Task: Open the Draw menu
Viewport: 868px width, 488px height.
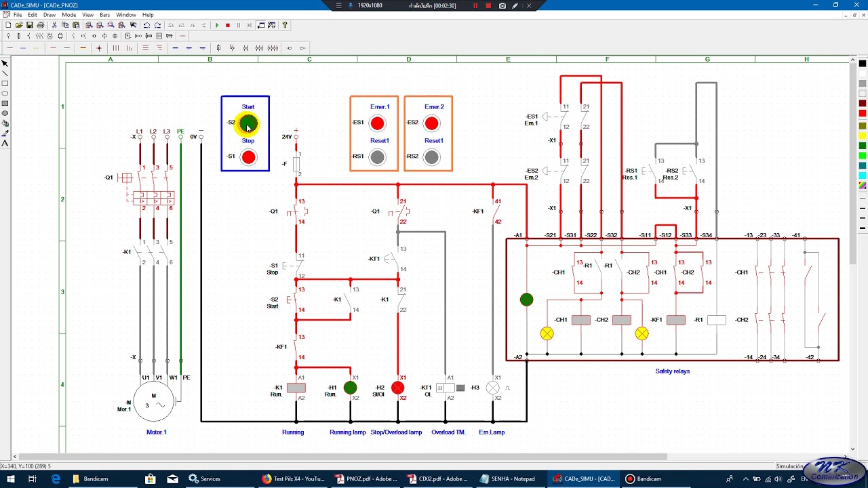Action: point(50,14)
